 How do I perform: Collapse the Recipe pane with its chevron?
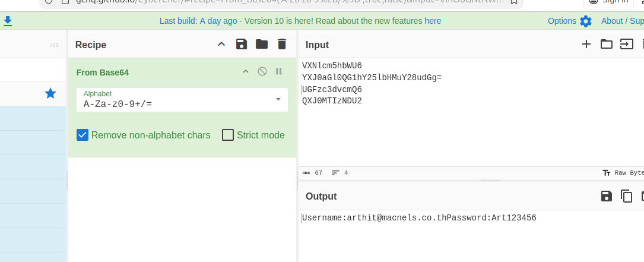[x=221, y=44]
